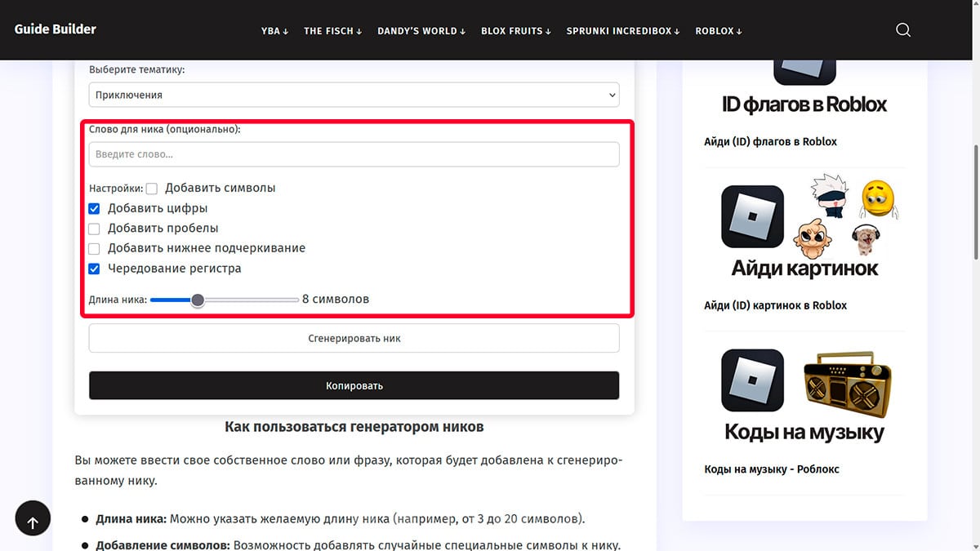This screenshot has height=551, width=980.
Task: Open DANDY'S WORLD navigation menu
Action: coord(421,31)
